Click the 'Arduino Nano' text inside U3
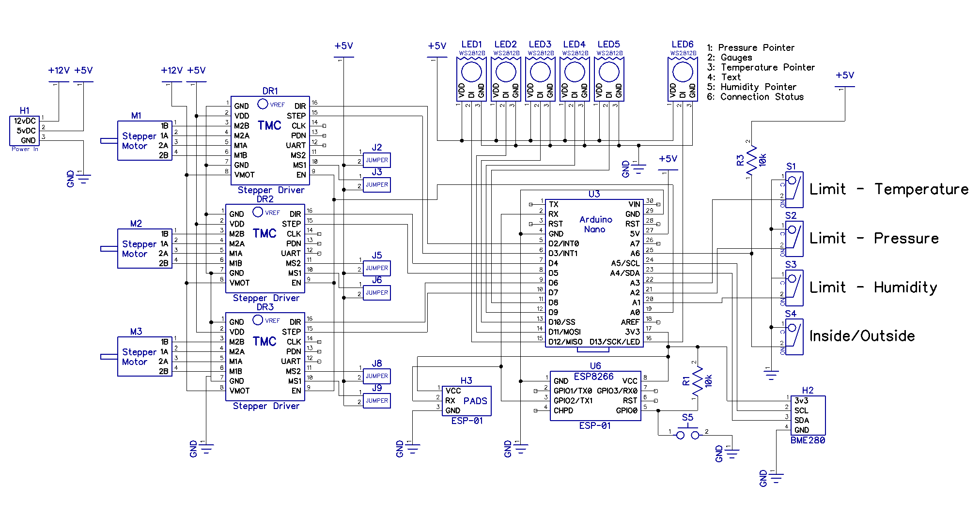 pyautogui.click(x=595, y=224)
